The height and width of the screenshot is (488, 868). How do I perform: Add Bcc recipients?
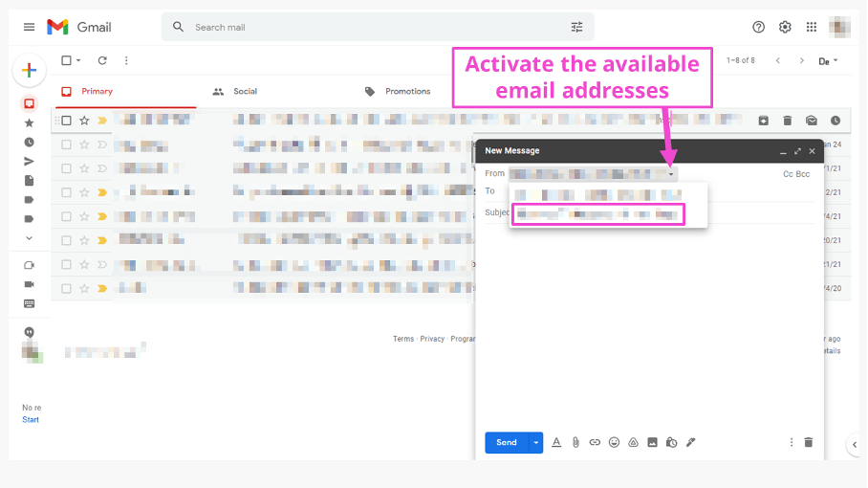pos(803,174)
